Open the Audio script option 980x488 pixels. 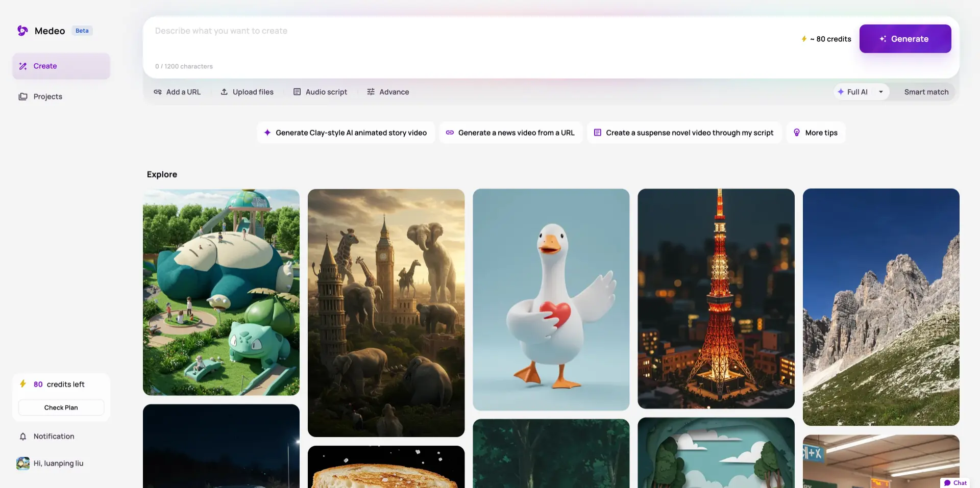(x=320, y=92)
